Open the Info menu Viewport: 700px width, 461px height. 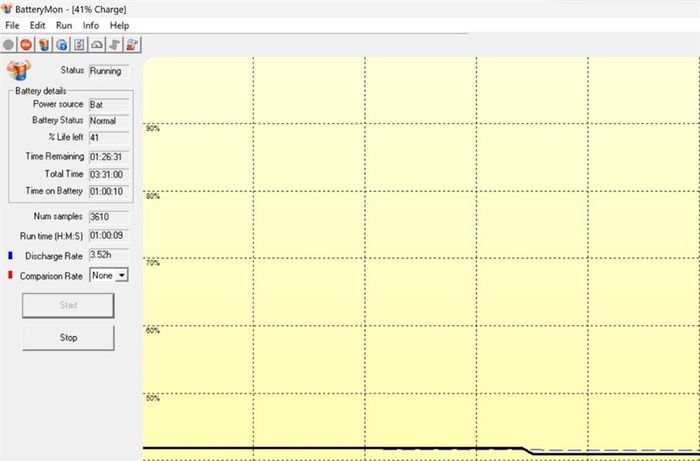pyautogui.click(x=91, y=25)
